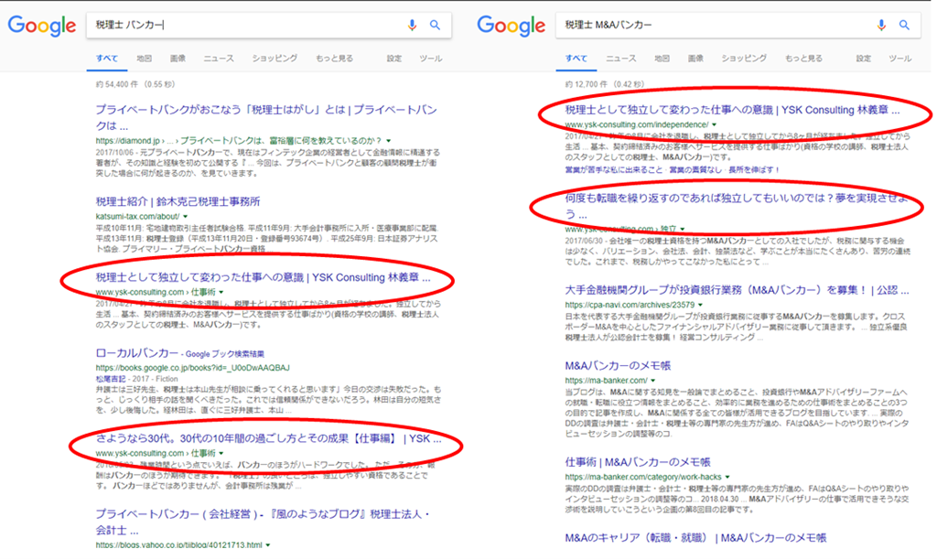Select すべて tab in left page
This screenshot has width=937, height=560.
click(x=106, y=58)
